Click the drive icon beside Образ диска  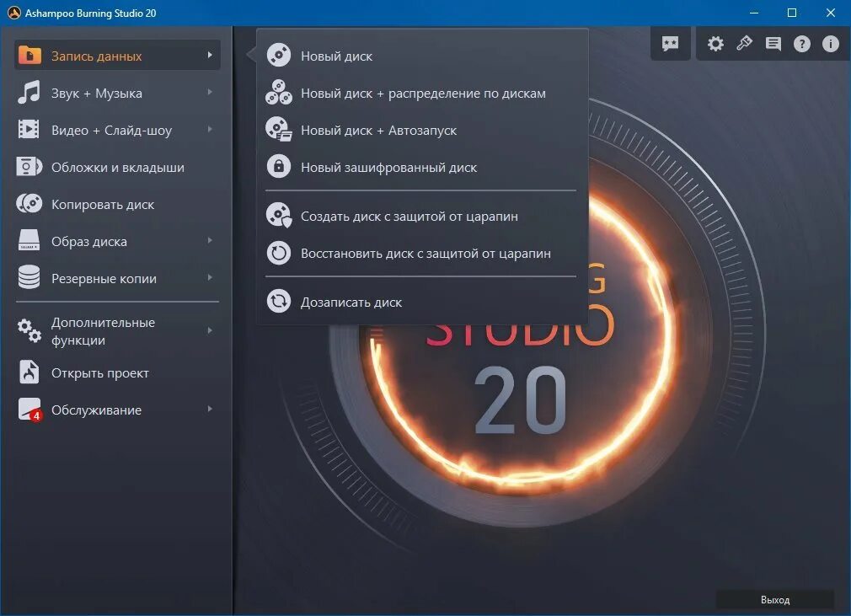pyautogui.click(x=29, y=240)
